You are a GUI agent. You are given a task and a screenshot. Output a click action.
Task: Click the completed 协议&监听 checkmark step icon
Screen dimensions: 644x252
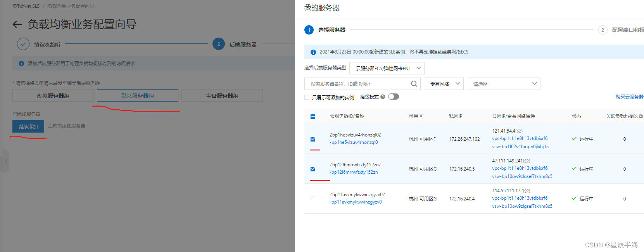[x=23, y=44]
